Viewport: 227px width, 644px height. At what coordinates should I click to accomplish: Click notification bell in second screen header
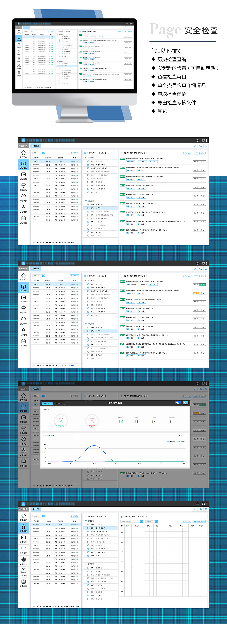click(x=198, y=263)
